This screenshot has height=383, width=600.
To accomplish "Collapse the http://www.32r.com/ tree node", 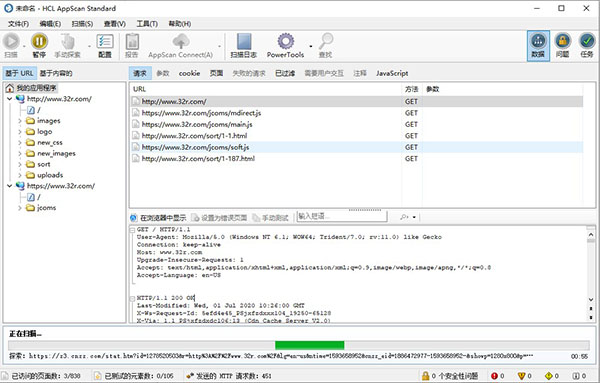I will (10, 99).
